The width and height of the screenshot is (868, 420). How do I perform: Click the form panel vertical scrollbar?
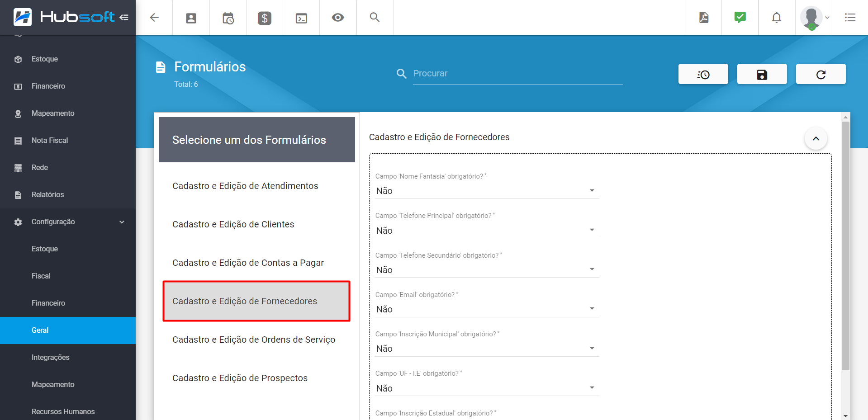click(845, 245)
